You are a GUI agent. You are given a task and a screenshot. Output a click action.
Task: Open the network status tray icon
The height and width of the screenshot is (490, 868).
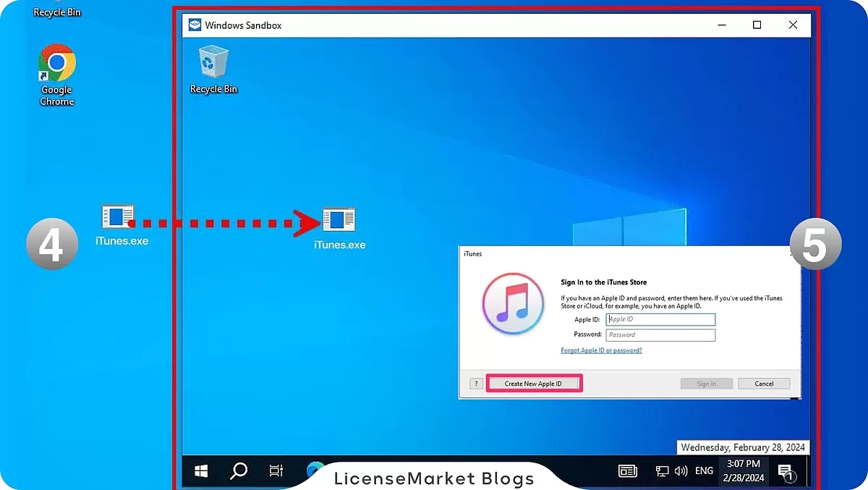click(x=662, y=471)
